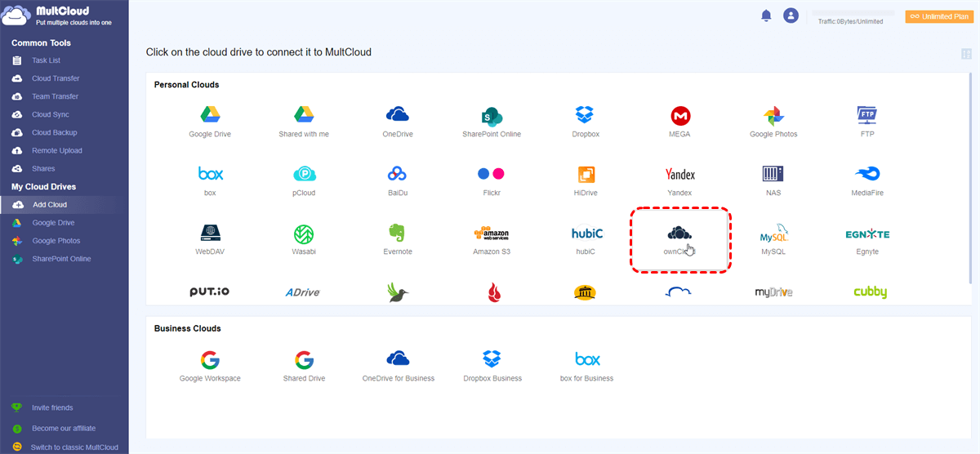Select SharePoint Online under My Cloud Drives
This screenshot has width=980, height=454.
point(61,259)
